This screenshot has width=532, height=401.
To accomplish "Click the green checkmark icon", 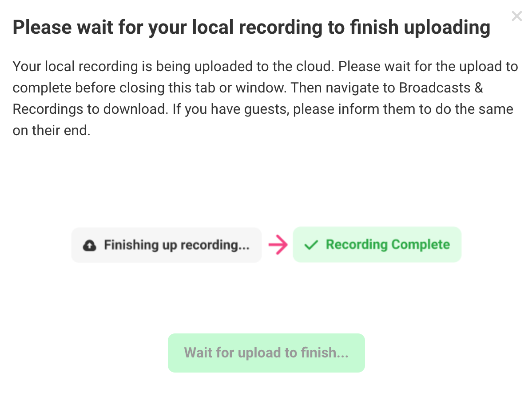I will (311, 245).
